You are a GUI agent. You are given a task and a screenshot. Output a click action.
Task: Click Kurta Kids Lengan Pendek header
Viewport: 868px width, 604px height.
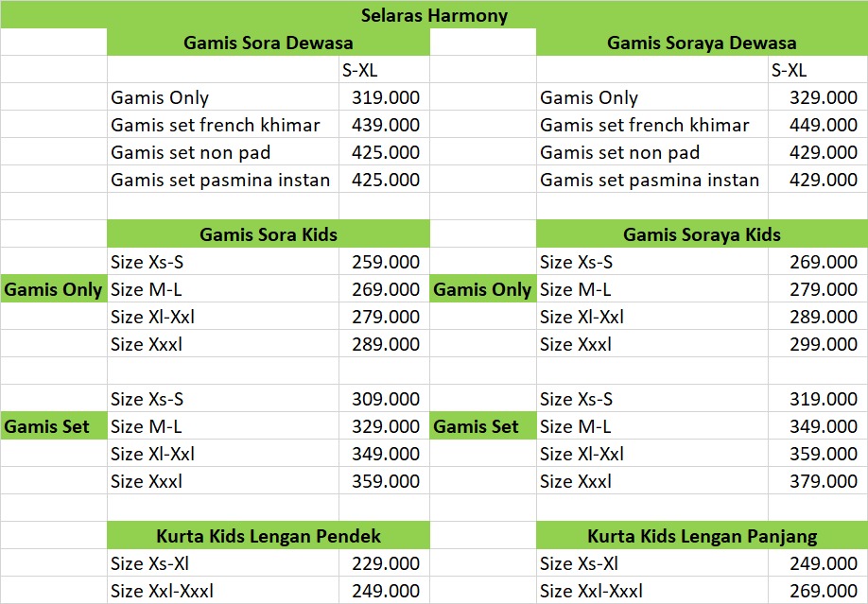tap(268, 535)
